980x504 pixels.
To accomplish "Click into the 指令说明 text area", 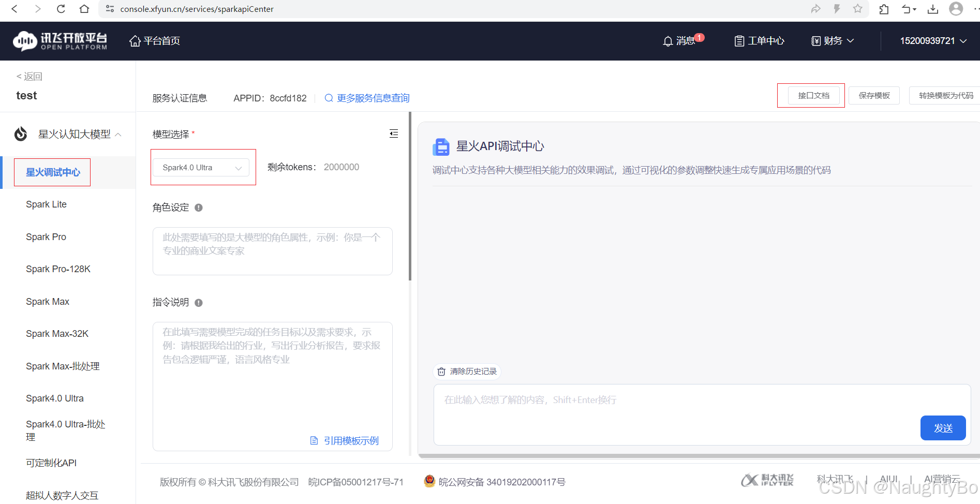I will 272,386.
